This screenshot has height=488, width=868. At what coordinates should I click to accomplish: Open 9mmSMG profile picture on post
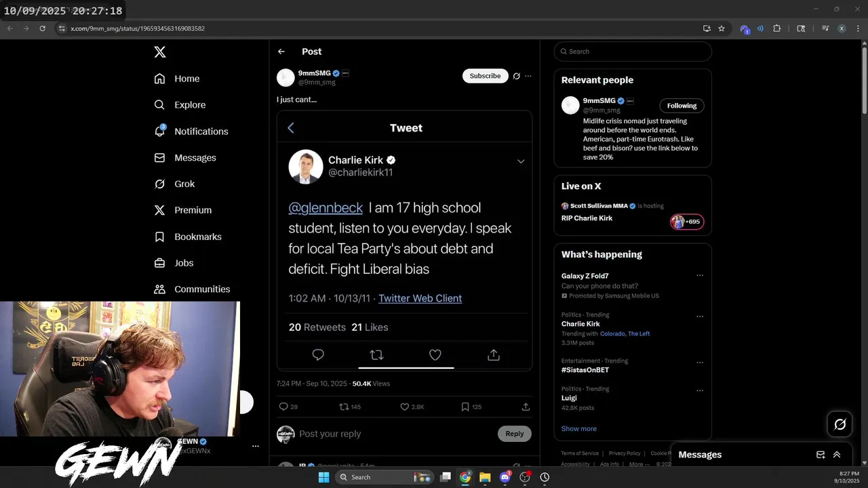(285, 77)
